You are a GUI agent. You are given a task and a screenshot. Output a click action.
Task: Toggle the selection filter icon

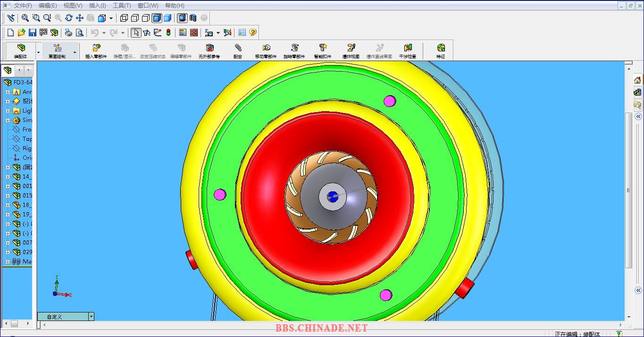(x=147, y=33)
